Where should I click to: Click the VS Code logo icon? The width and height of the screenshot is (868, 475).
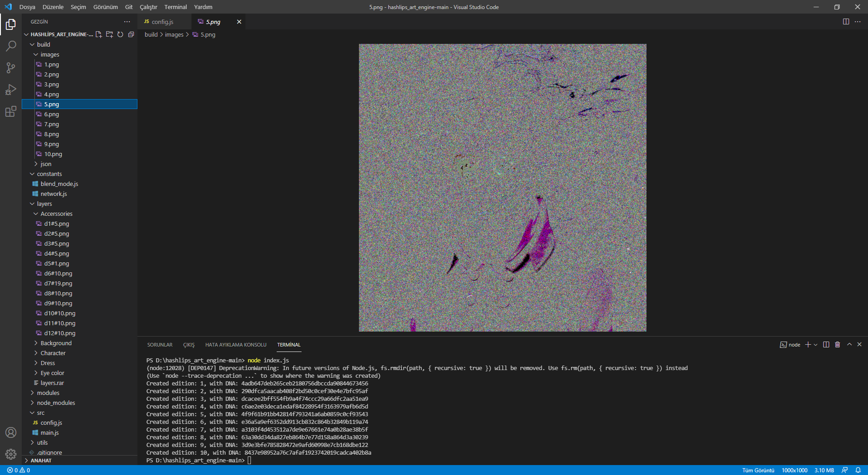tap(8, 7)
